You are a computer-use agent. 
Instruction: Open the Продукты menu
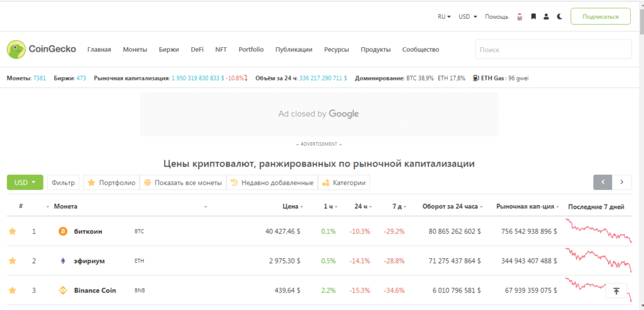coord(376,50)
